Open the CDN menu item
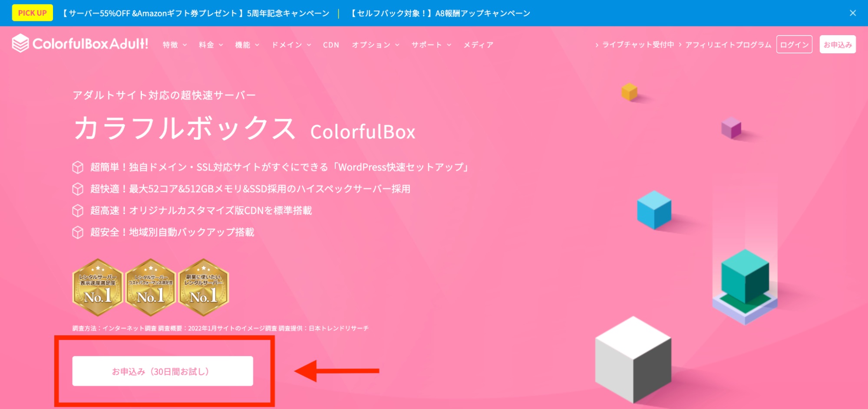The width and height of the screenshot is (868, 409). (331, 45)
